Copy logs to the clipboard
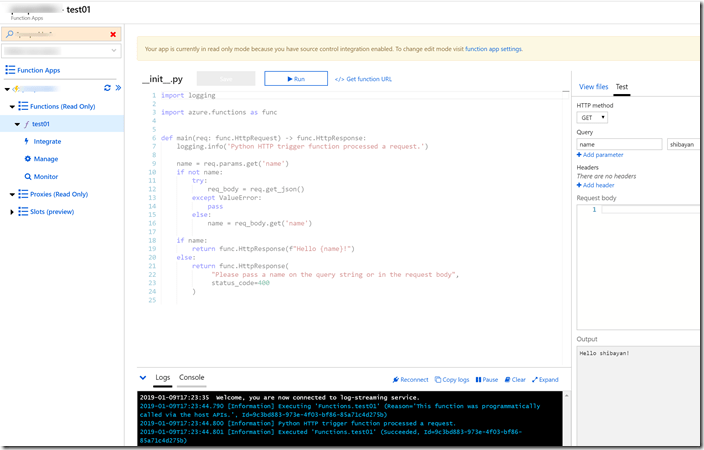Viewport: 704px width, 450px height. (452, 380)
